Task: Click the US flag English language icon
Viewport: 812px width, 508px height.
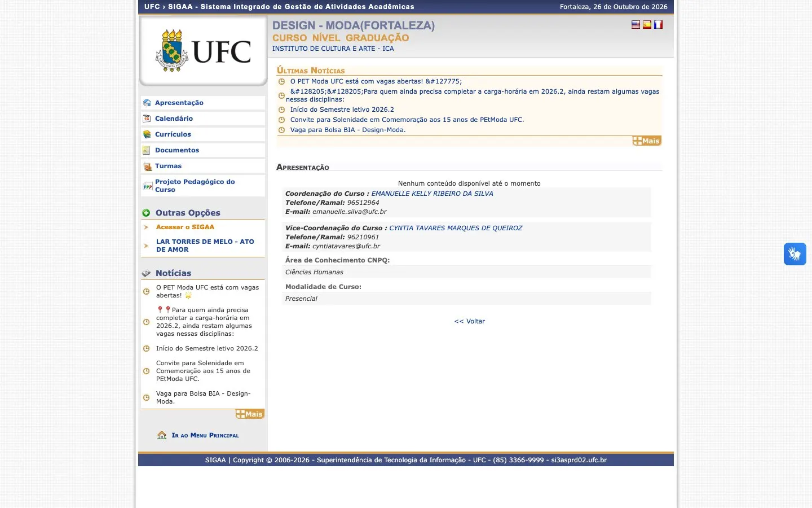Action: pyautogui.click(x=636, y=25)
